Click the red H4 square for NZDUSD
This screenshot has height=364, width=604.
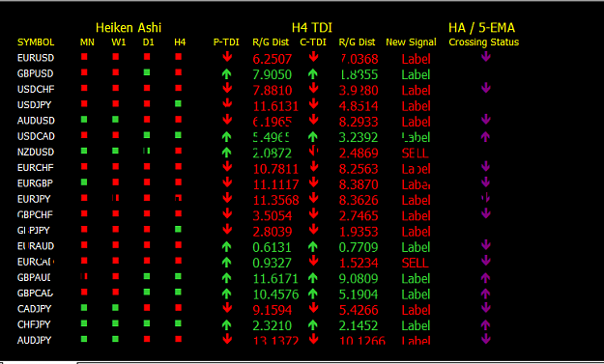(x=178, y=151)
